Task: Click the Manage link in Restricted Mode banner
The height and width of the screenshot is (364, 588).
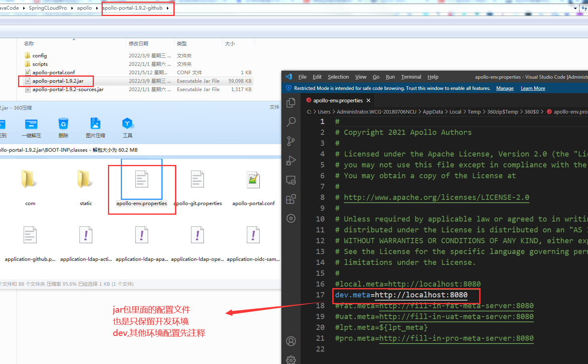Action: [x=505, y=88]
